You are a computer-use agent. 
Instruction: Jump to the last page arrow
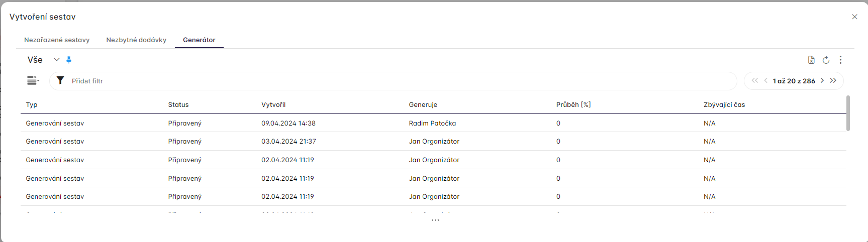833,80
